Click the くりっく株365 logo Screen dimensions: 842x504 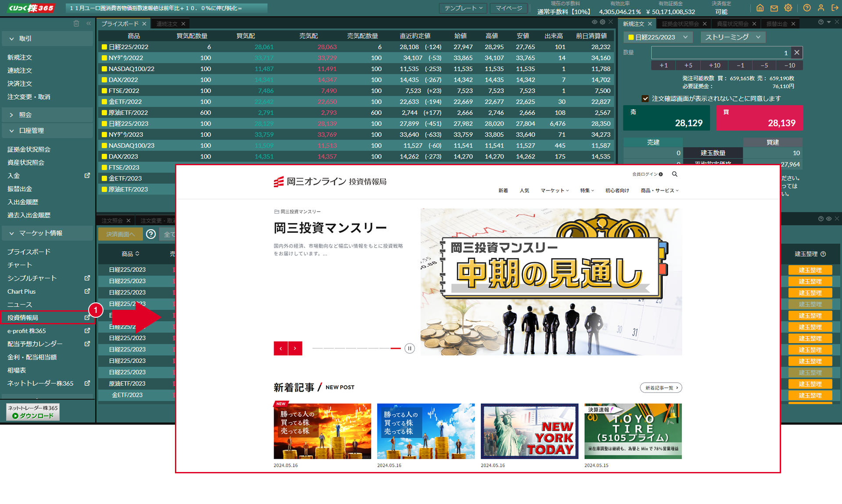click(31, 8)
